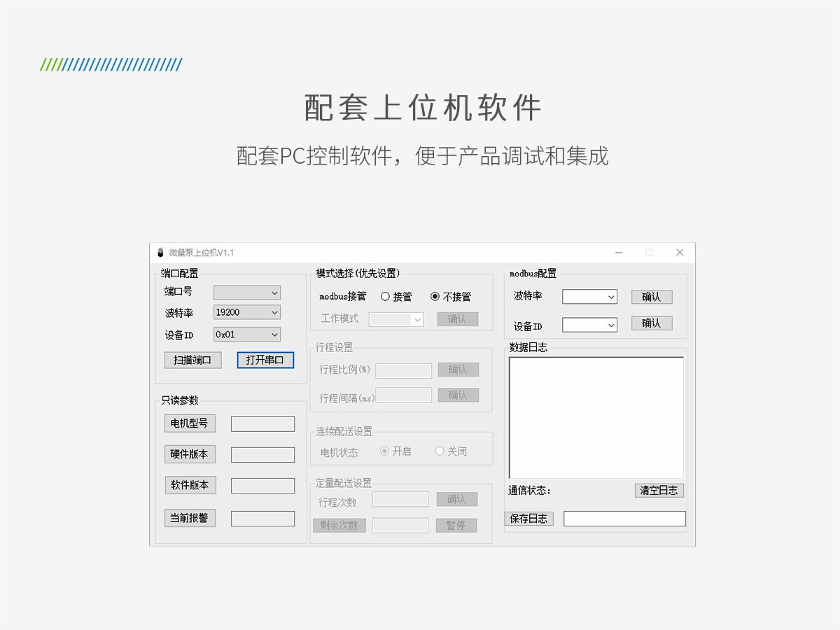This screenshot has height=630, width=840.
Task: Click 确认 next to 行程次数
Action: (x=457, y=499)
